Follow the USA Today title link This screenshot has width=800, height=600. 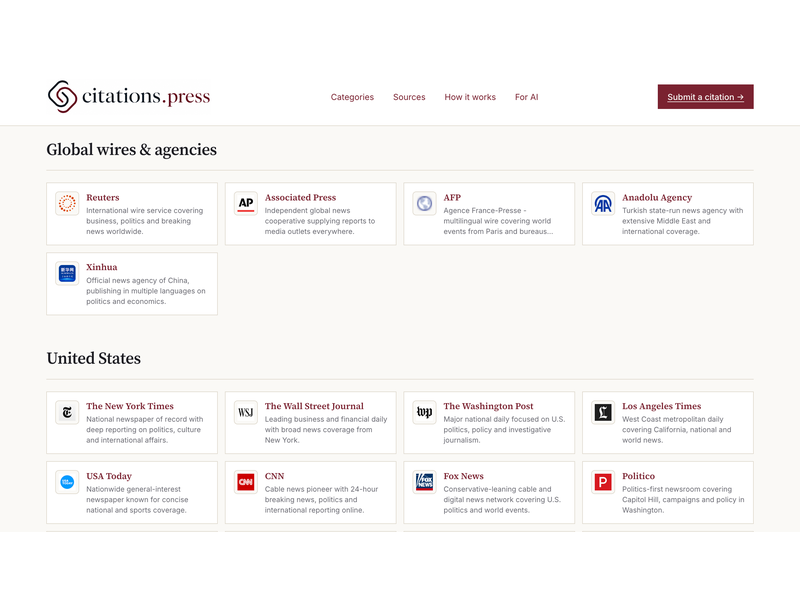click(x=109, y=476)
